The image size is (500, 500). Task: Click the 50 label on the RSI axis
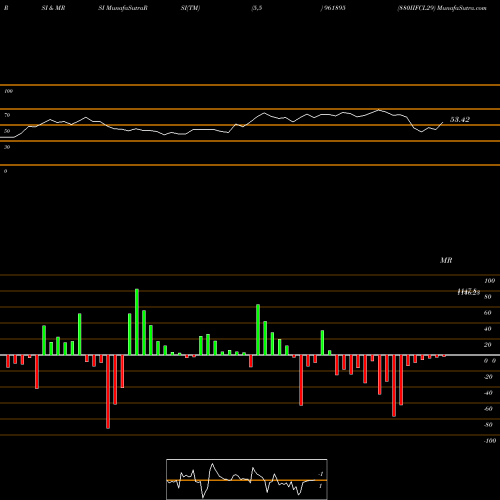[x=7, y=131]
